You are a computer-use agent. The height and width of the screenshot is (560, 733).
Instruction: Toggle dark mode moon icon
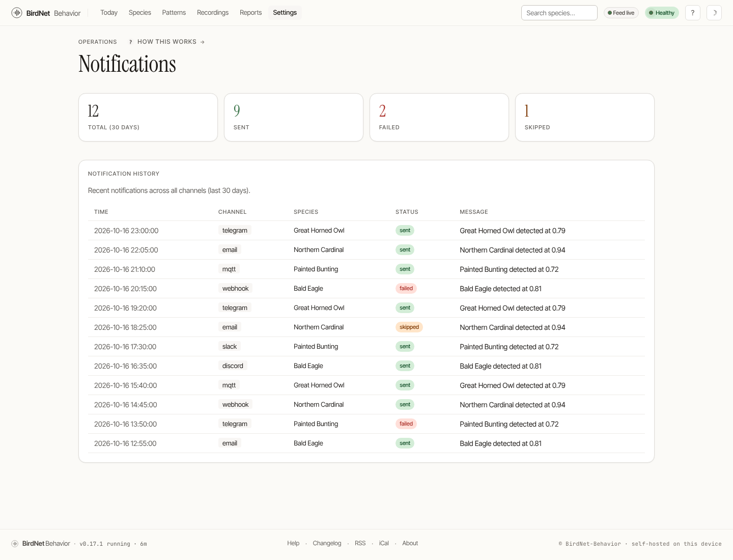pyautogui.click(x=714, y=13)
